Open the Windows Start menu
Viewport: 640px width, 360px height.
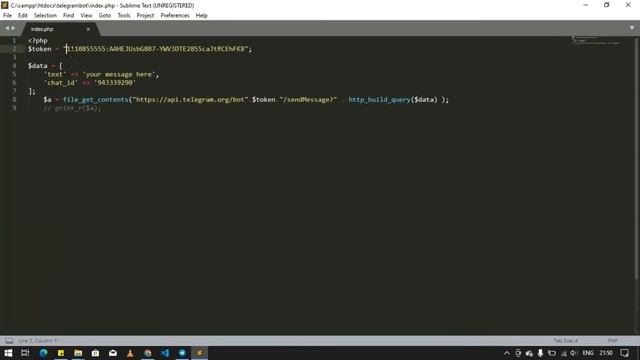click(8, 353)
